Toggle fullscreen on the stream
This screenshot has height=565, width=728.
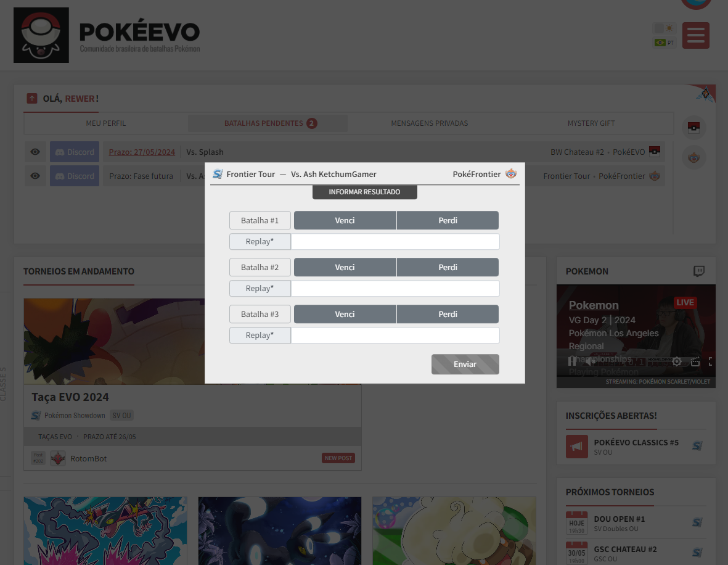[x=710, y=361]
